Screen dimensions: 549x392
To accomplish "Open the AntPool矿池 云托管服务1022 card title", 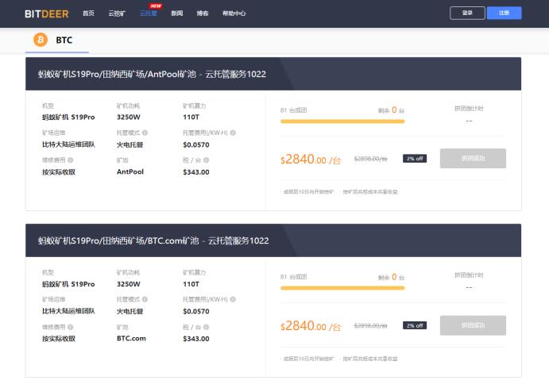I will coord(152,74).
